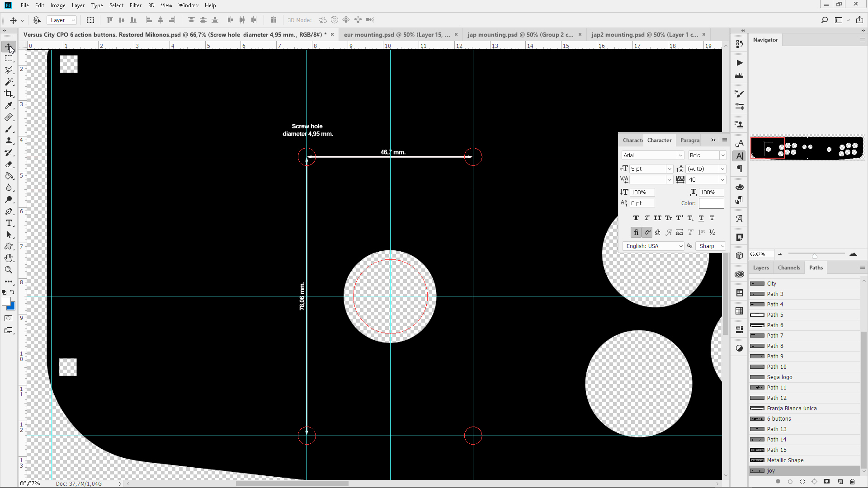This screenshot has width=868, height=488.
Task: Click the zoom out button in Navigator
Action: coord(780,254)
